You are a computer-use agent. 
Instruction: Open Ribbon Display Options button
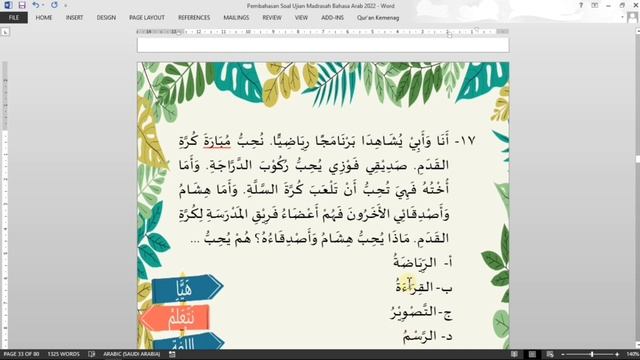coord(595,5)
